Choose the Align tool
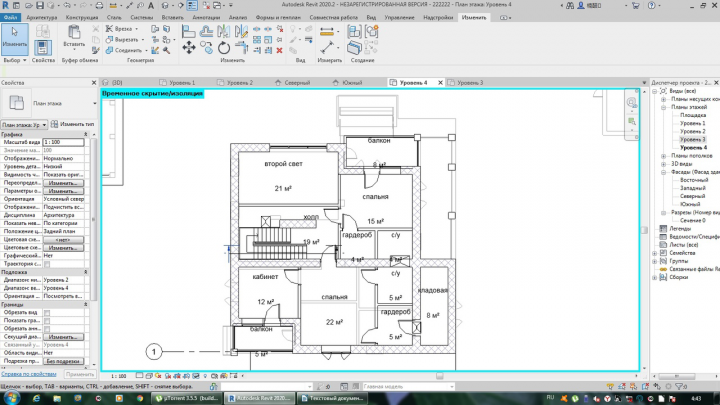720x405 pixels. (x=188, y=31)
